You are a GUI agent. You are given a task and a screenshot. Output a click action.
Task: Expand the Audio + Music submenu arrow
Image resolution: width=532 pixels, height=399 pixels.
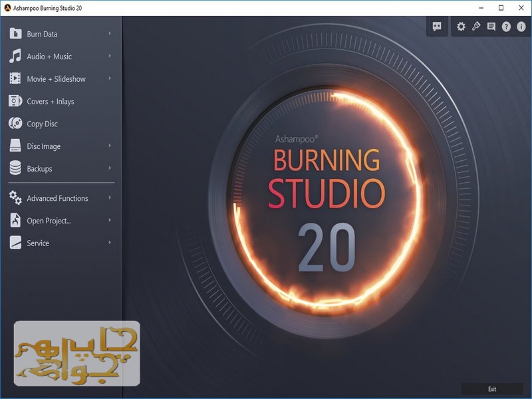(x=110, y=56)
